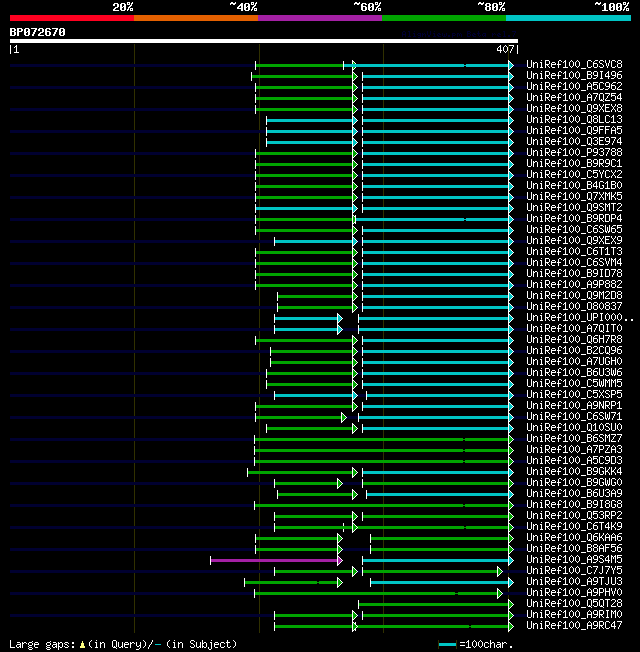
Task: Click the red 20% identity scale segment
Action: (72, 18)
